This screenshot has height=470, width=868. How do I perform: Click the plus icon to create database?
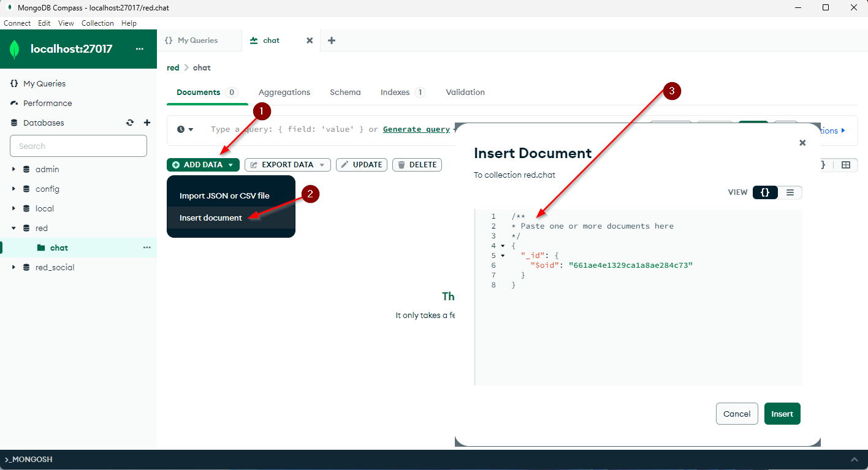click(147, 123)
